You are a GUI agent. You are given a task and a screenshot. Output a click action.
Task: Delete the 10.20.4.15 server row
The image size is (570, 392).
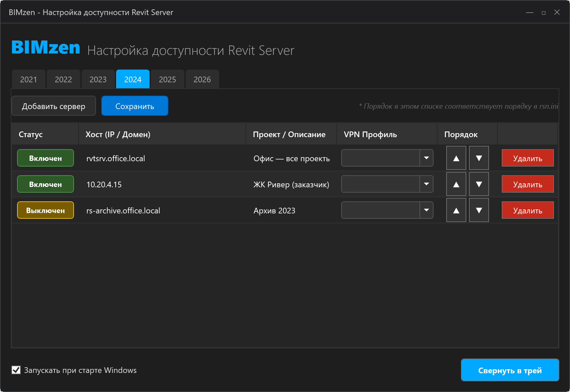pos(528,184)
